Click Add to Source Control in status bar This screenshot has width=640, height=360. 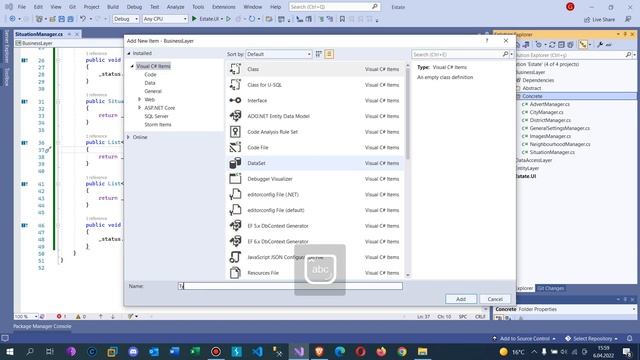[524, 338]
